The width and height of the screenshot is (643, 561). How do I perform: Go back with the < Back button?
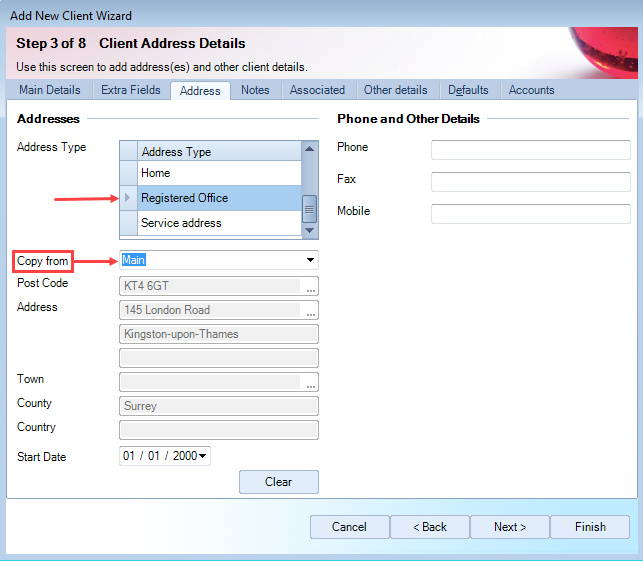click(429, 527)
